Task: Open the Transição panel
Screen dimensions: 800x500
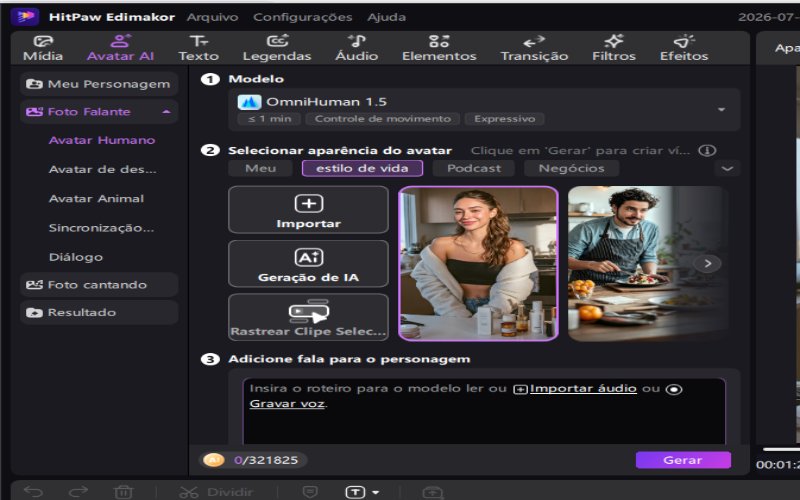Action: click(534, 48)
